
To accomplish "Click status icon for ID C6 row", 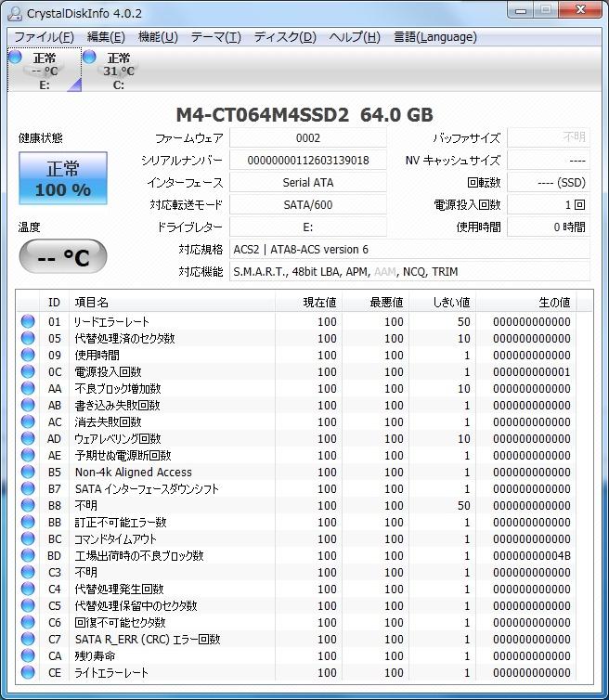I will pyautogui.click(x=28, y=622).
